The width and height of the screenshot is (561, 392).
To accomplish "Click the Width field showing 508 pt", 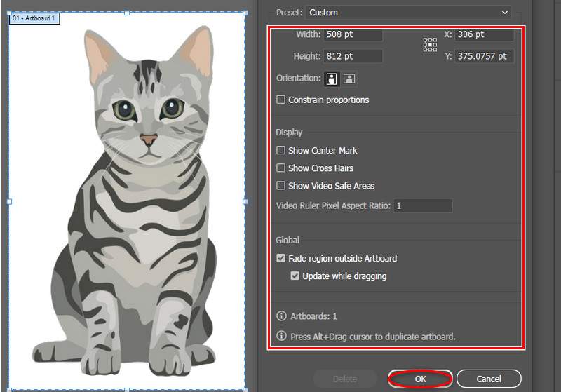I will pos(353,34).
